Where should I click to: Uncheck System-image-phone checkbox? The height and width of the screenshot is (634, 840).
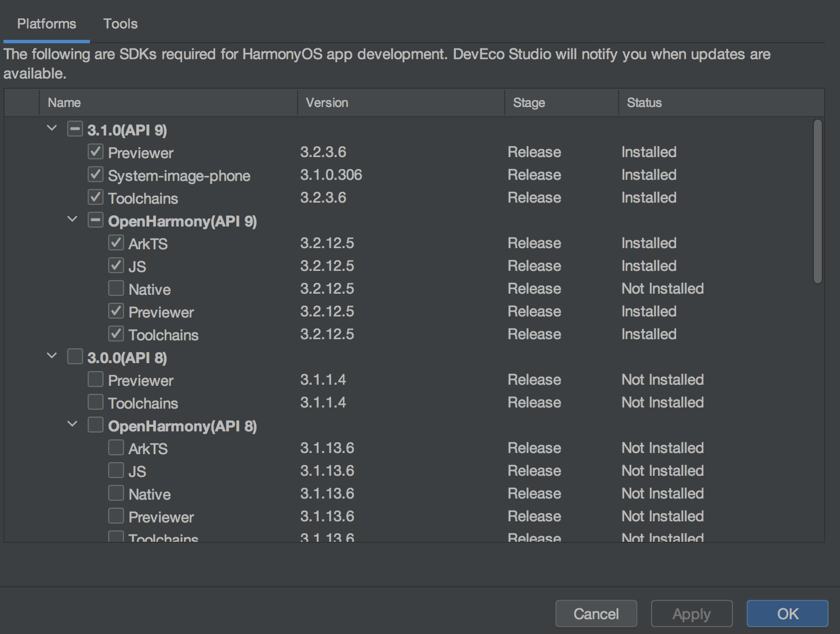[96, 174]
